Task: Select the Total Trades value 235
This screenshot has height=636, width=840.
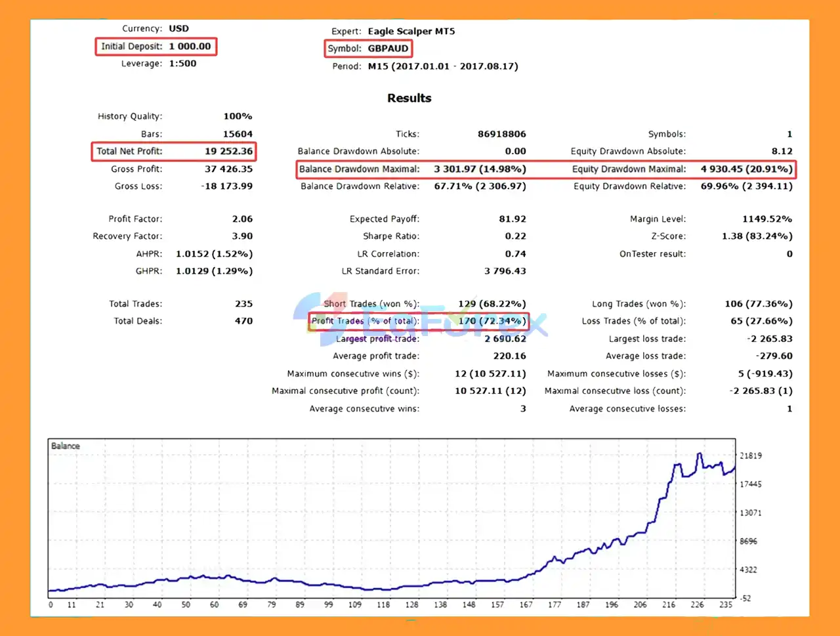Action: coord(243,304)
